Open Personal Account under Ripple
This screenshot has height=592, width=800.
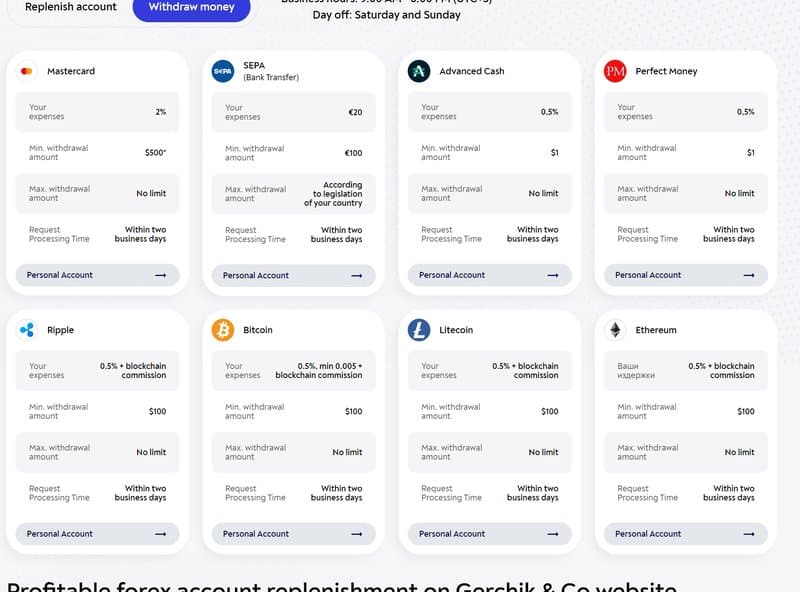coord(97,534)
